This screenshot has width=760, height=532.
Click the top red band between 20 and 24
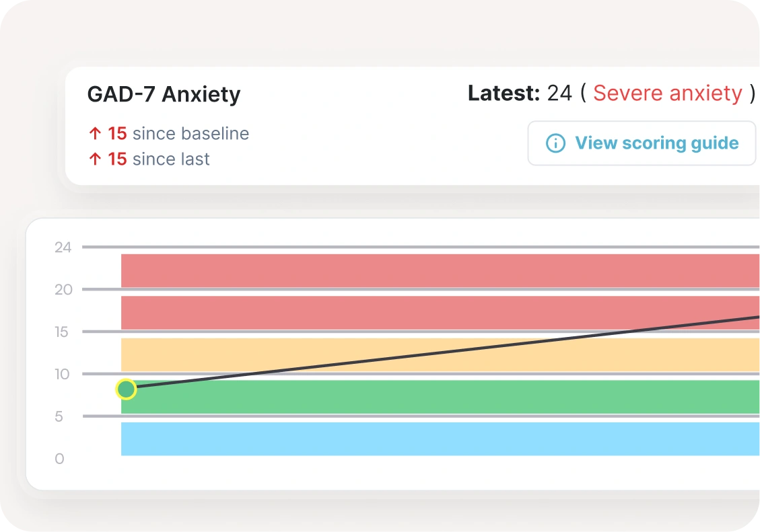click(x=438, y=270)
